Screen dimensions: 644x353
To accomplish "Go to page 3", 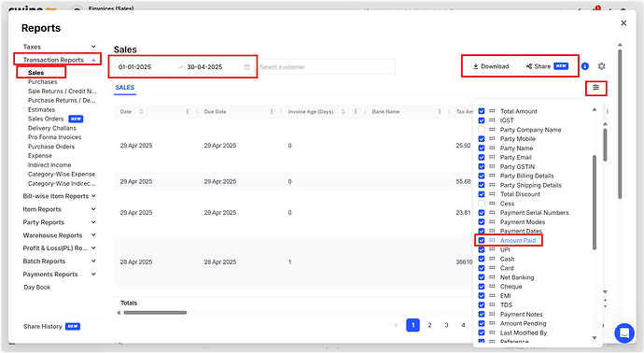I will [446, 325].
